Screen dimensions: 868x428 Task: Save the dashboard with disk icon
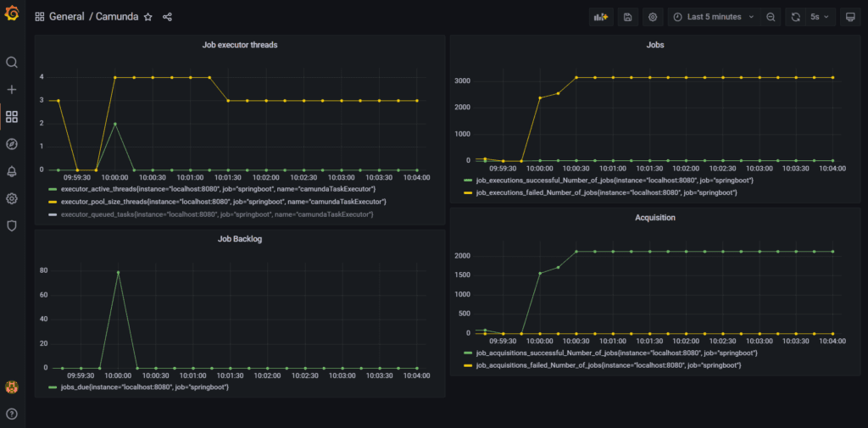click(628, 17)
